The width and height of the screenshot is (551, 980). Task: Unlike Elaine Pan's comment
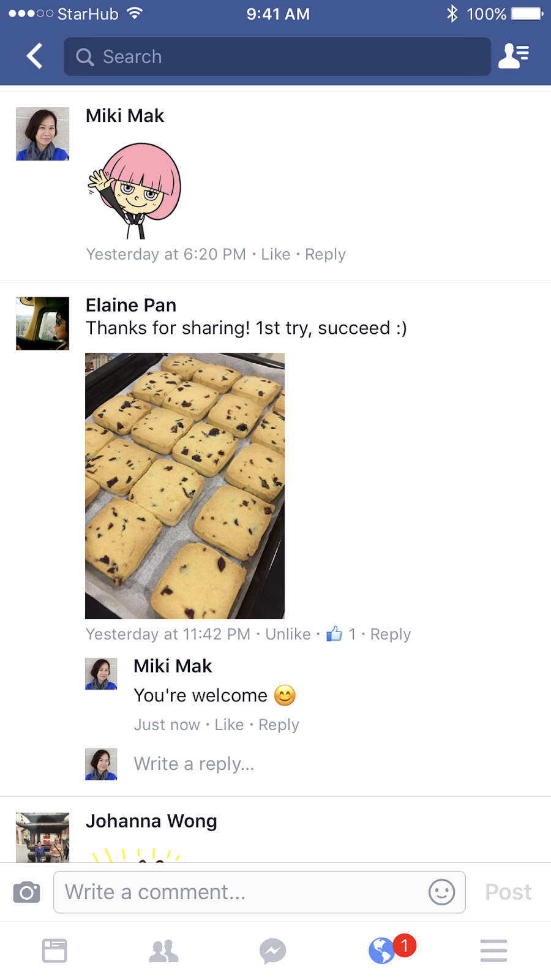click(x=288, y=634)
